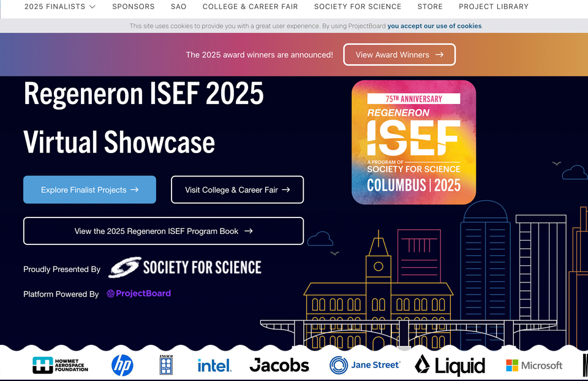Image resolution: width=588 pixels, height=381 pixels.
Task: Click the Howmet Aerospace Foundation logo
Action: pyautogui.click(x=59, y=364)
